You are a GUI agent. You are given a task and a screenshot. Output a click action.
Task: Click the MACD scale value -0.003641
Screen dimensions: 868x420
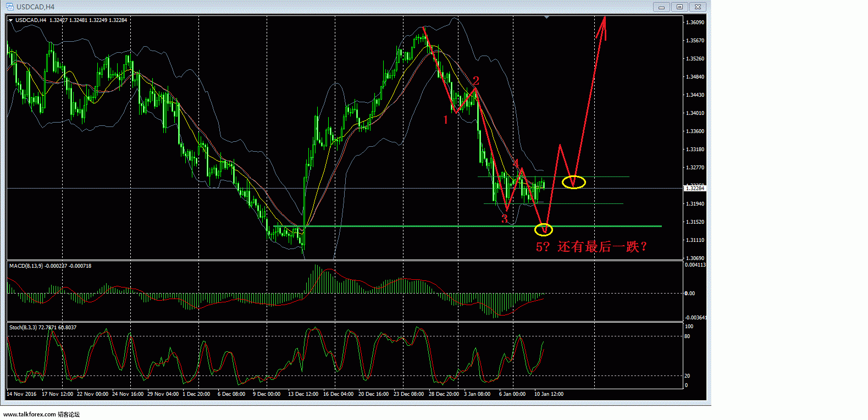point(695,318)
